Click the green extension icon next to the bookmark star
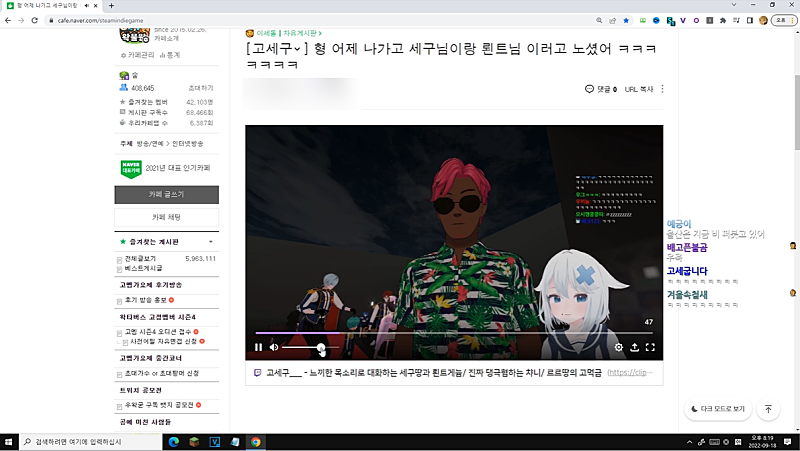Screen dimensions: 800x451 point(643,20)
